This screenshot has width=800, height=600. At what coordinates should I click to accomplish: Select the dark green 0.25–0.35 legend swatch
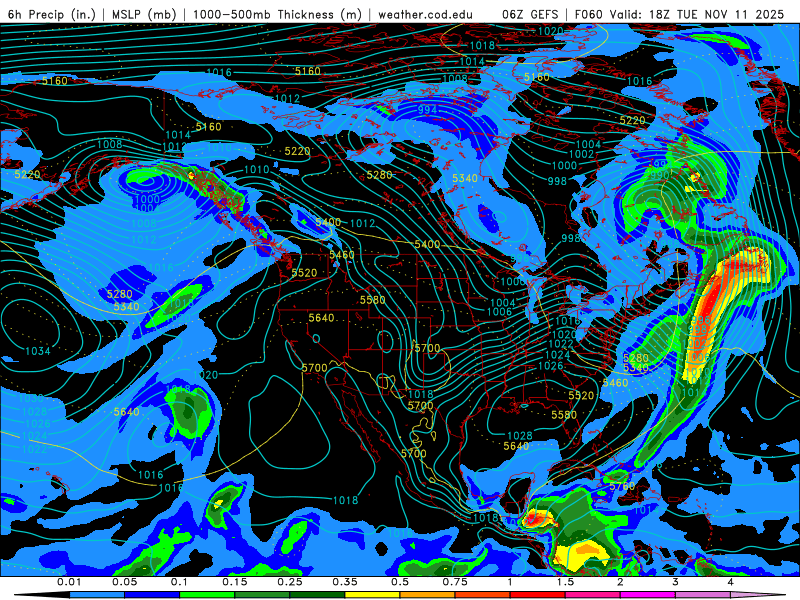pyautogui.click(x=317, y=595)
